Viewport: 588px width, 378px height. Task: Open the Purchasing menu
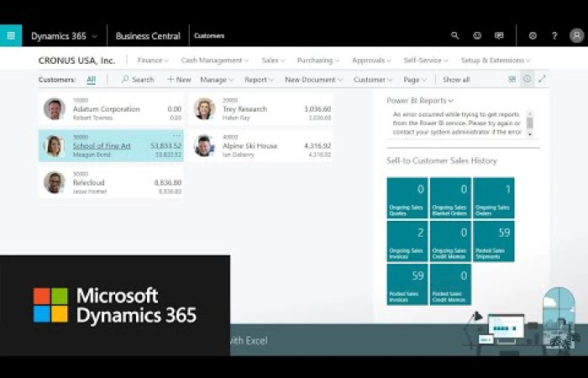[318, 60]
